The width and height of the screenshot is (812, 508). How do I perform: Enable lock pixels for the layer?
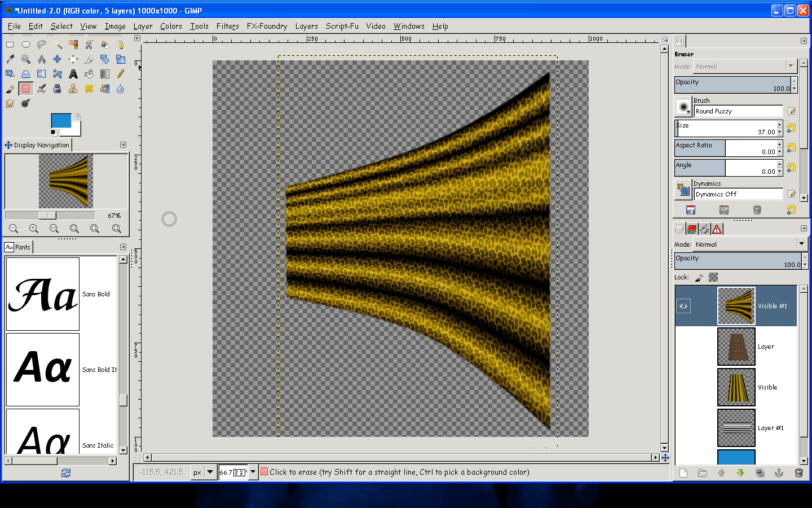click(700, 277)
